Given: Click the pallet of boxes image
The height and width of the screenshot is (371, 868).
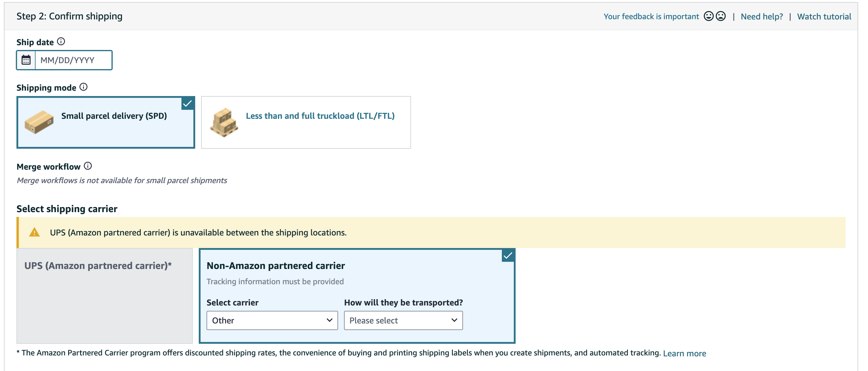Looking at the screenshot, I should [x=224, y=122].
